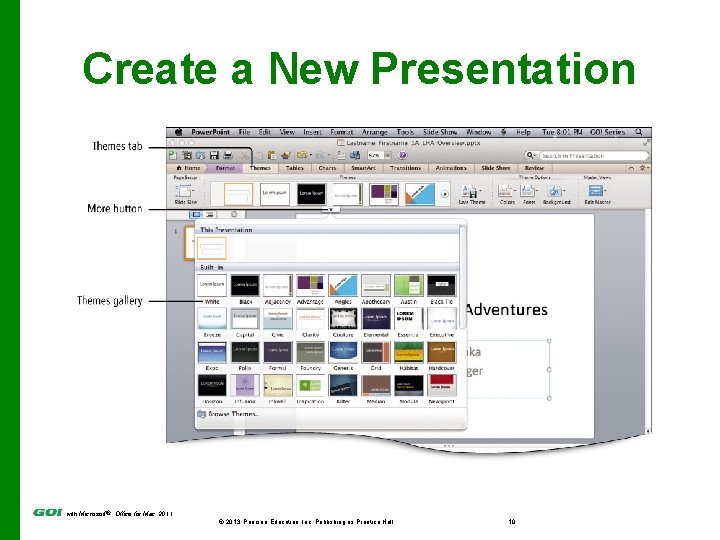Switch to the Tables ribbon tab

[294, 169]
